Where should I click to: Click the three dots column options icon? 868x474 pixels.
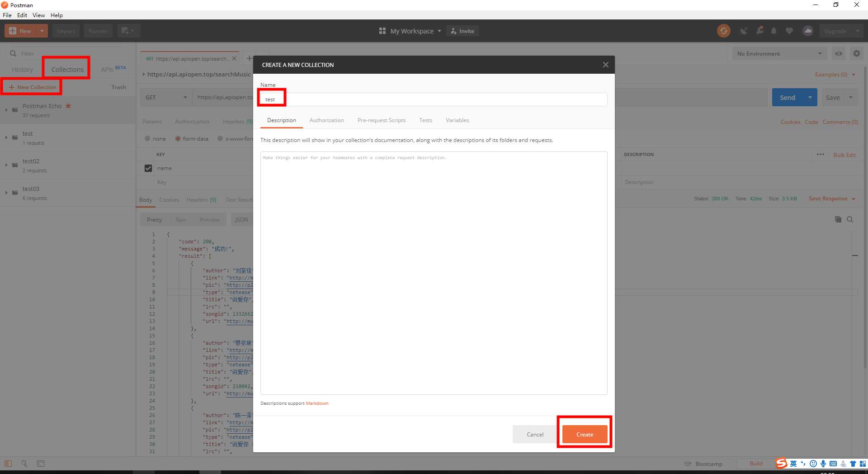click(x=821, y=154)
